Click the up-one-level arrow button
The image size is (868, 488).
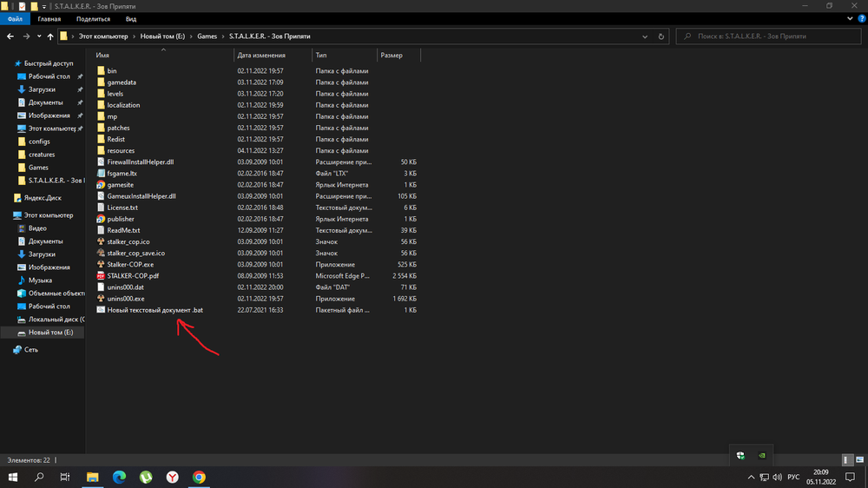pos(51,36)
